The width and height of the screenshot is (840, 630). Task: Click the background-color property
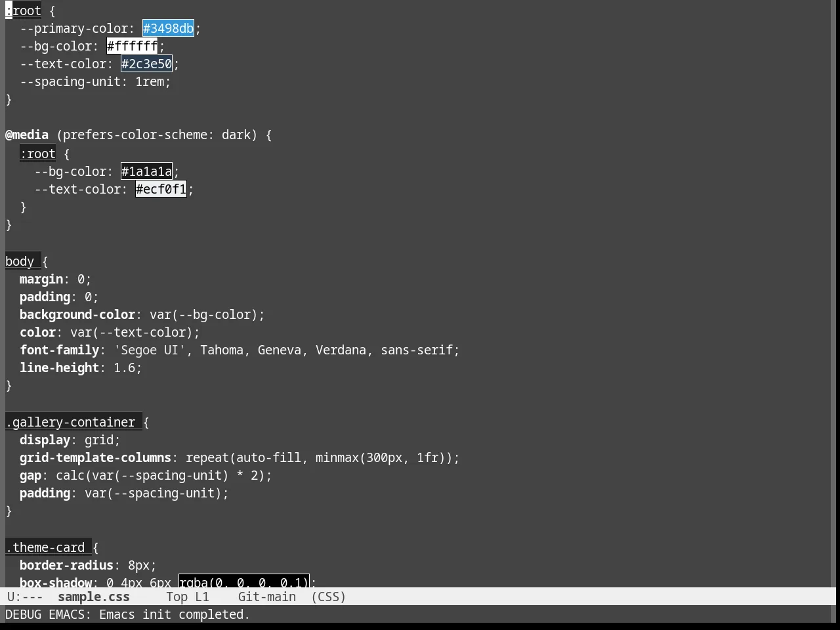click(x=77, y=314)
